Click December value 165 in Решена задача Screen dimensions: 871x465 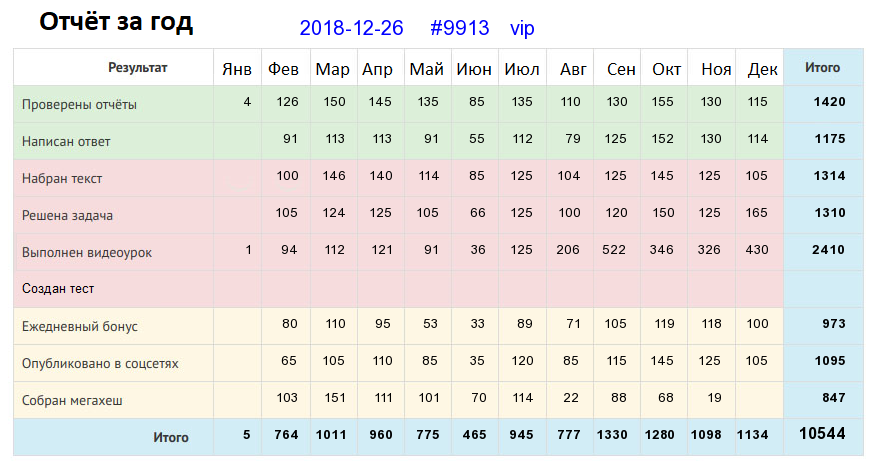coord(757,213)
